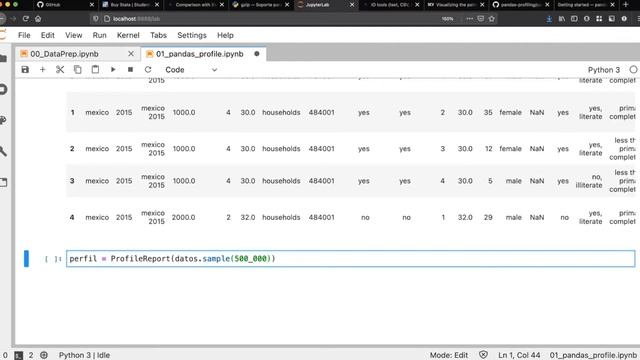The image size is (640, 360).
Task: Click the Mode: Edit status text
Action: coord(449,355)
